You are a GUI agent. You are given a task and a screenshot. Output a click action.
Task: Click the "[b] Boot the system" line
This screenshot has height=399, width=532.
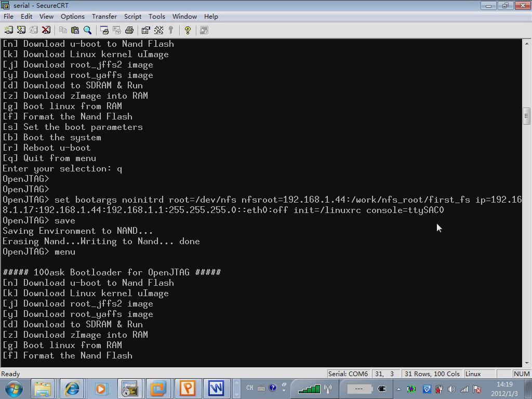click(x=52, y=137)
